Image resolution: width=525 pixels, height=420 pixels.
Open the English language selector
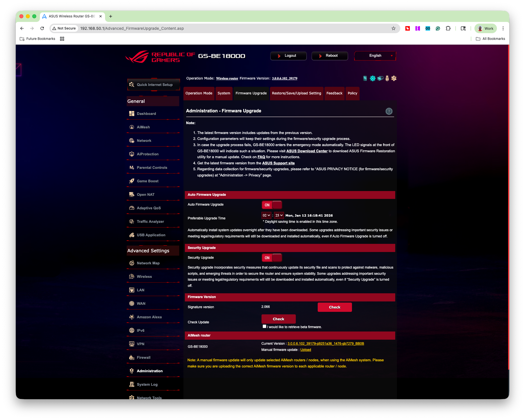(x=375, y=56)
